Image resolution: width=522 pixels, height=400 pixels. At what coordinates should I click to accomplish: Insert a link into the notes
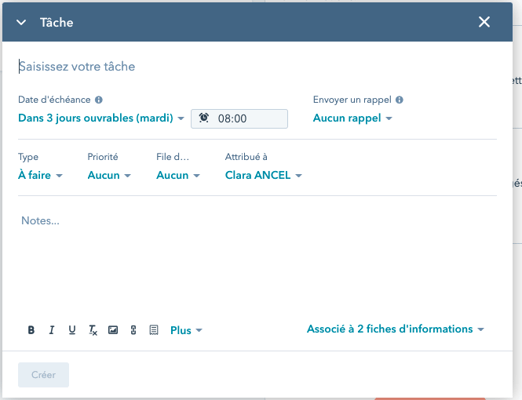pos(133,330)
